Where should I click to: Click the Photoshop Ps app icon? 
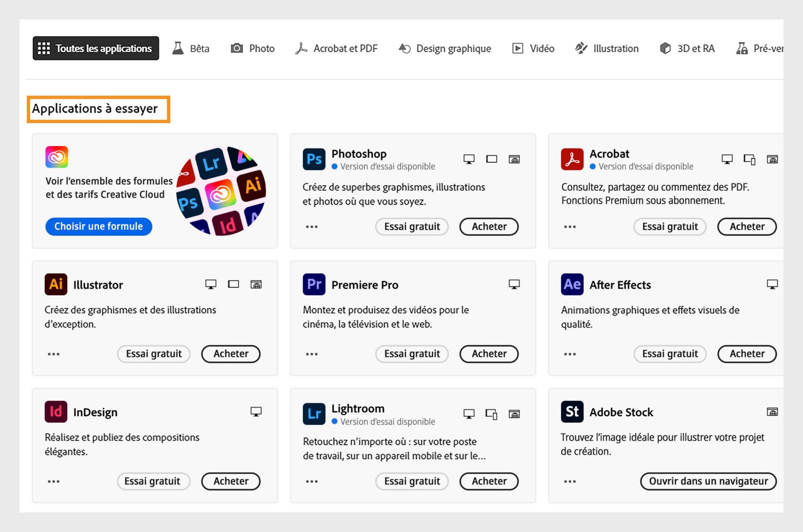pyautogui.click(x=314, y=159)
